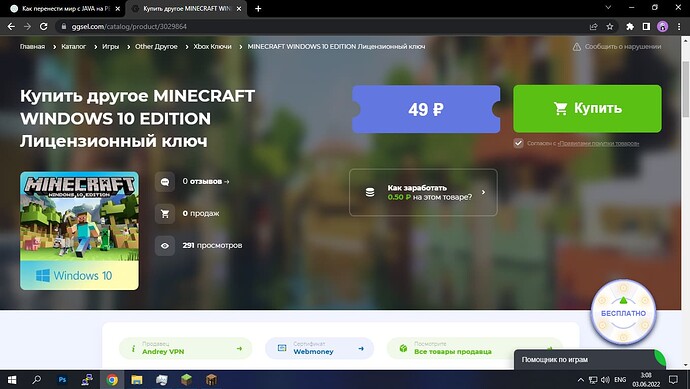The height and width of the screenshot is (389, 690).
Task: Open the Chrome side panel icon
Action: click(x=646, y=26)
